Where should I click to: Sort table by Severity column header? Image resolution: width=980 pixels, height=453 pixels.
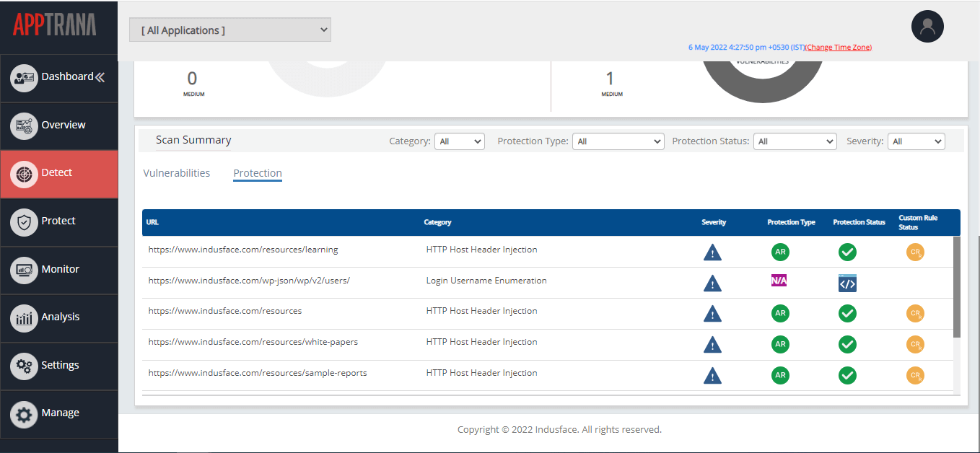coord(714,222)
